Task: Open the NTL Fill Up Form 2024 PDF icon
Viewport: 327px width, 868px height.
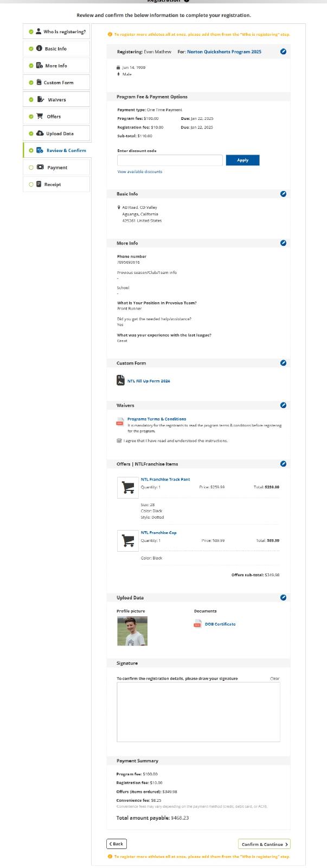Action: (120, 380)
